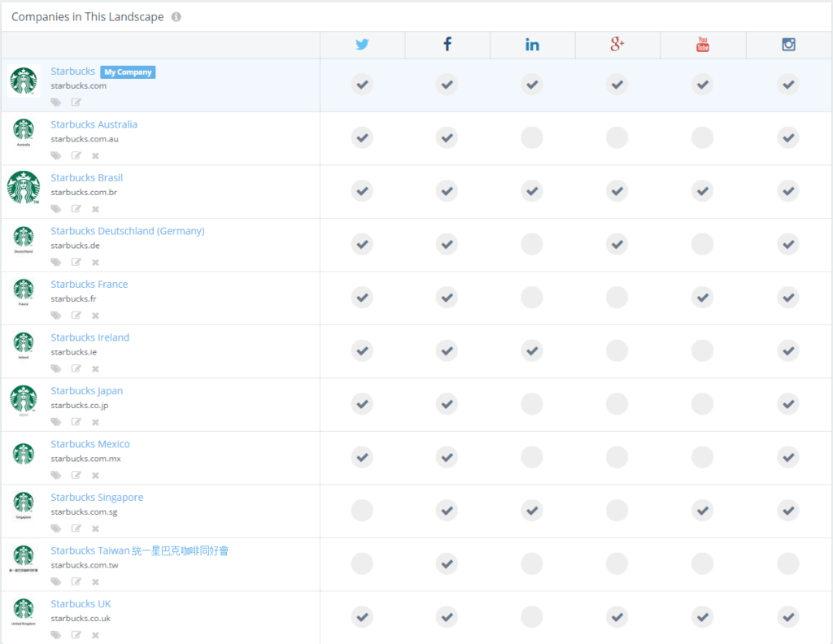Click the tag icon under starbucks.com

56,102
